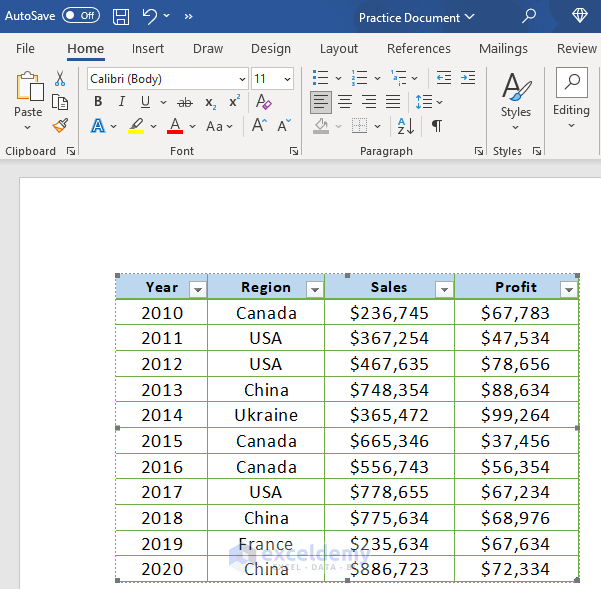Open the Region column filter dropdown

click(x=315, y=290)
